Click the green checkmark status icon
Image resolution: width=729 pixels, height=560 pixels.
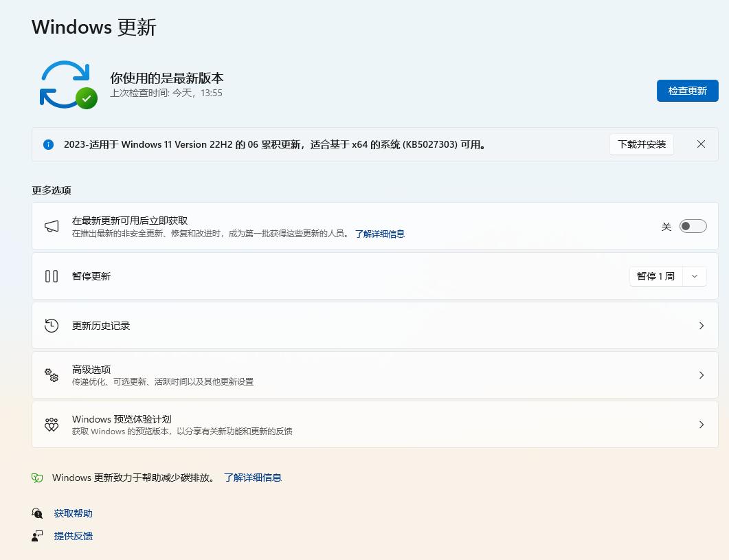87,99
